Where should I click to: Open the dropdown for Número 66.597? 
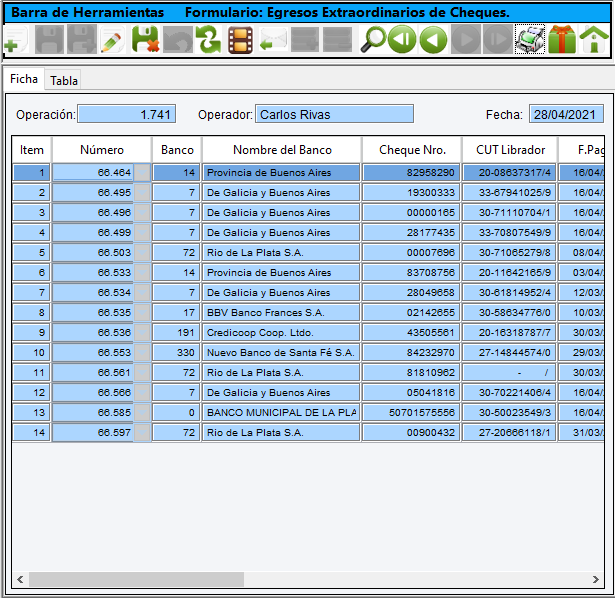142,433
